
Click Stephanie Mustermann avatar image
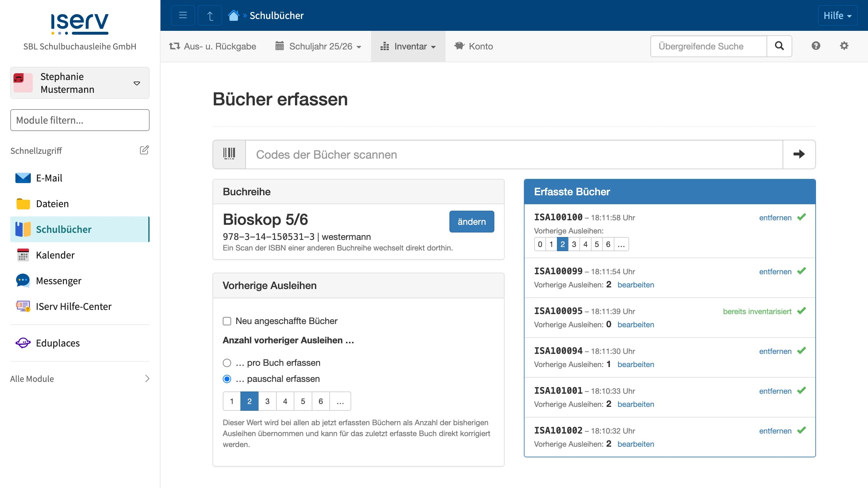tap(23, 83)
